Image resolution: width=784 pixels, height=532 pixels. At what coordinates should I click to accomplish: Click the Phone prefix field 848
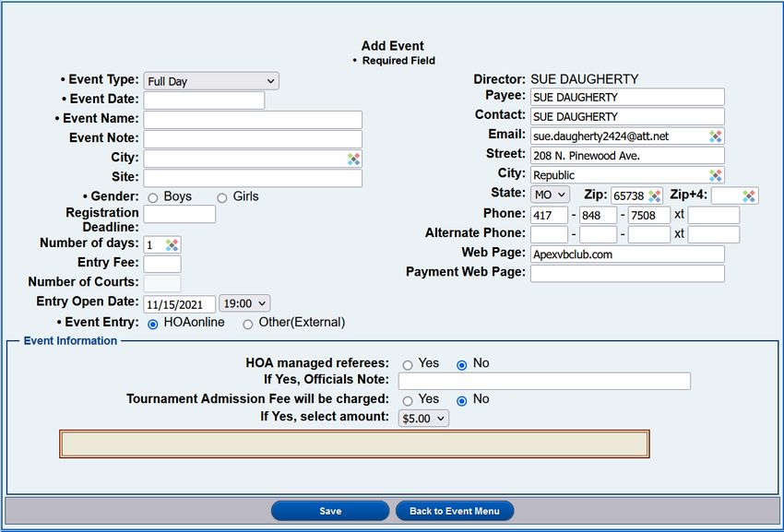pos(598,215)
